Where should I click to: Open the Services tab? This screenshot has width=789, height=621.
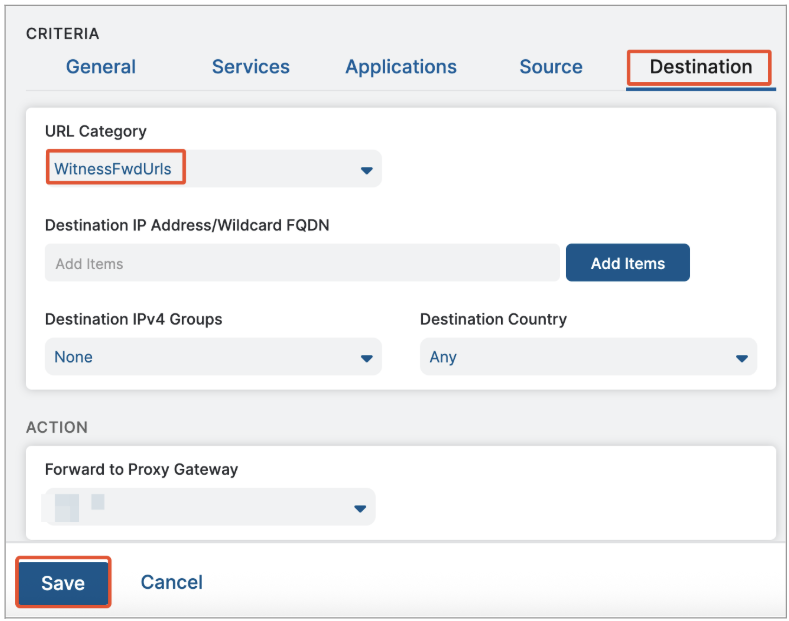click(x=250, y=67)
